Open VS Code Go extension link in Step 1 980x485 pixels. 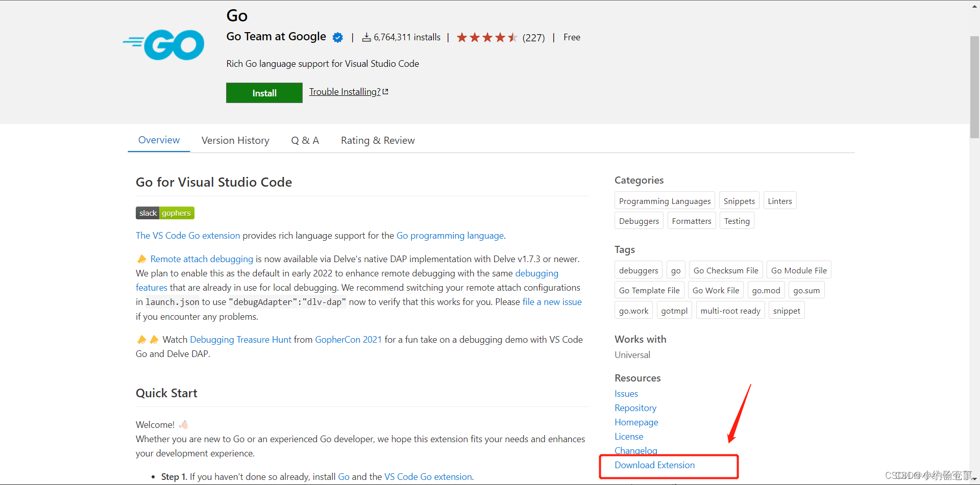(428, 477)
